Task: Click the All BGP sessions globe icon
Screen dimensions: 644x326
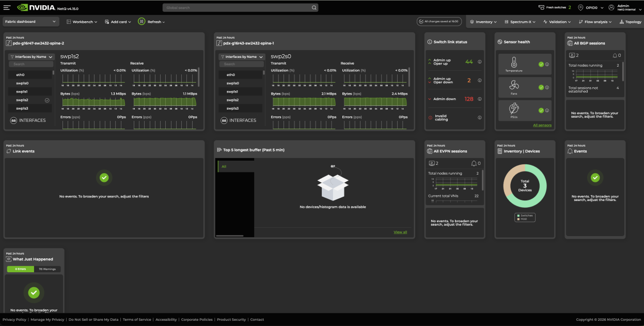Action: click(570, 43)
